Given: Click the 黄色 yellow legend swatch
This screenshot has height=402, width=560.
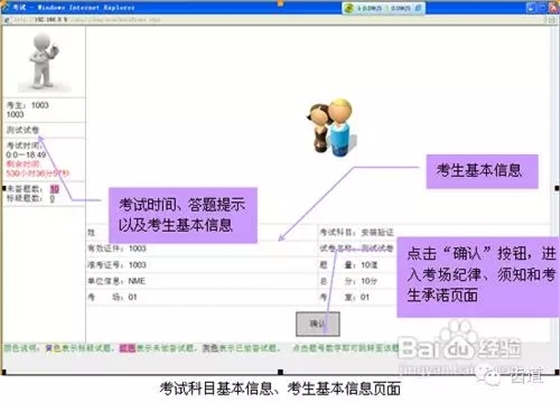Looking at the screenshot, I should 53,348.
